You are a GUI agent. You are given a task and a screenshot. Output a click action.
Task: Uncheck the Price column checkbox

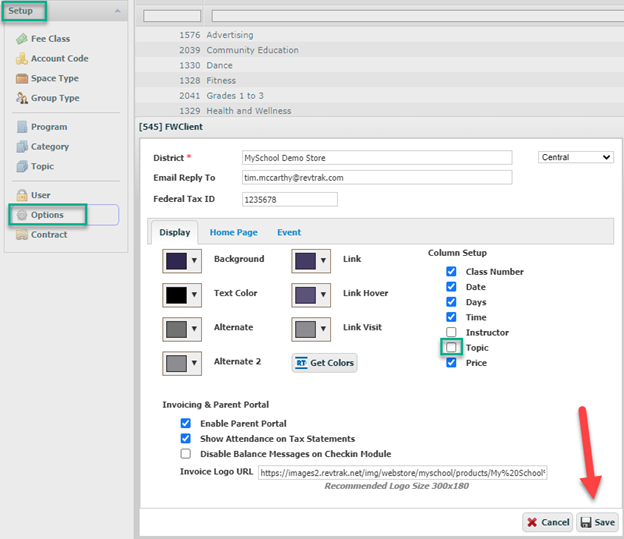click(451, 363)
